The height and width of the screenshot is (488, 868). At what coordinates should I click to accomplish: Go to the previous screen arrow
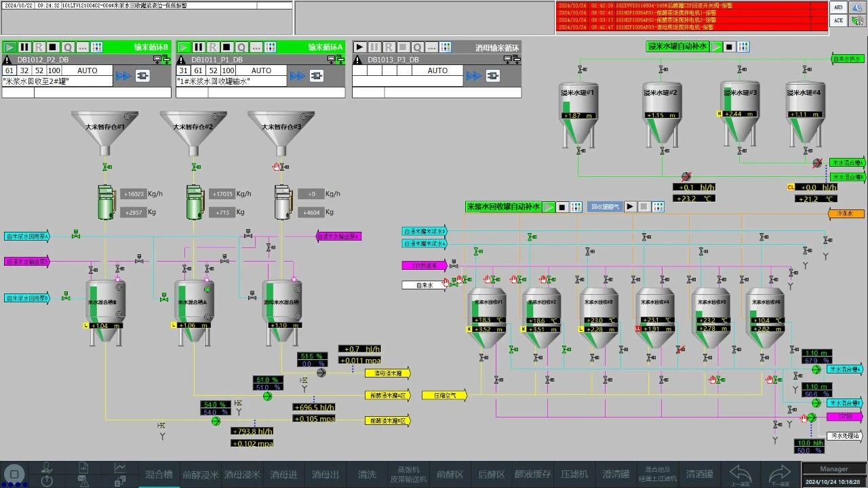coord(741,474)
